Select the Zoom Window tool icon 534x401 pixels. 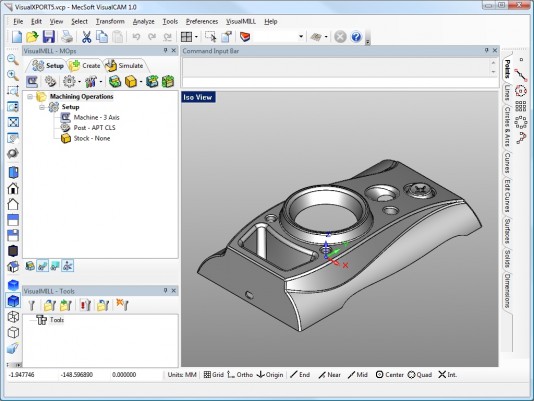click(x=13, y=91)
